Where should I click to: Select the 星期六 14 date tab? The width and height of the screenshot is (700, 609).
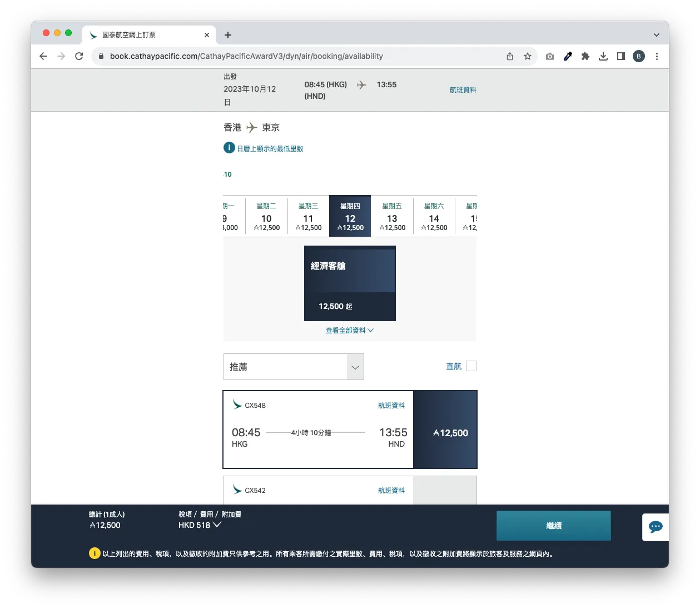pos(434,217)
